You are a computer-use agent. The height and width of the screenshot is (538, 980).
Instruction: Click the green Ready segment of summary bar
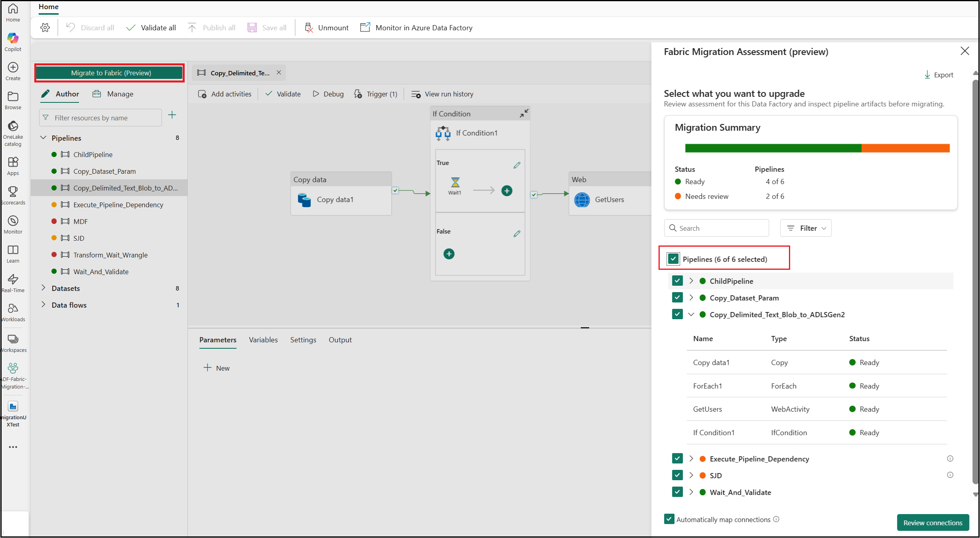(x=773, y=148)
